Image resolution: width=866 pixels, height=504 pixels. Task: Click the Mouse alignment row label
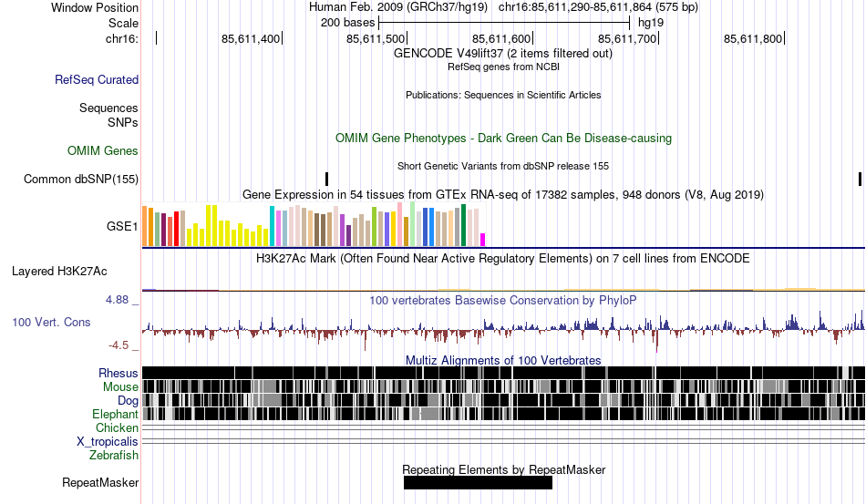120,387
